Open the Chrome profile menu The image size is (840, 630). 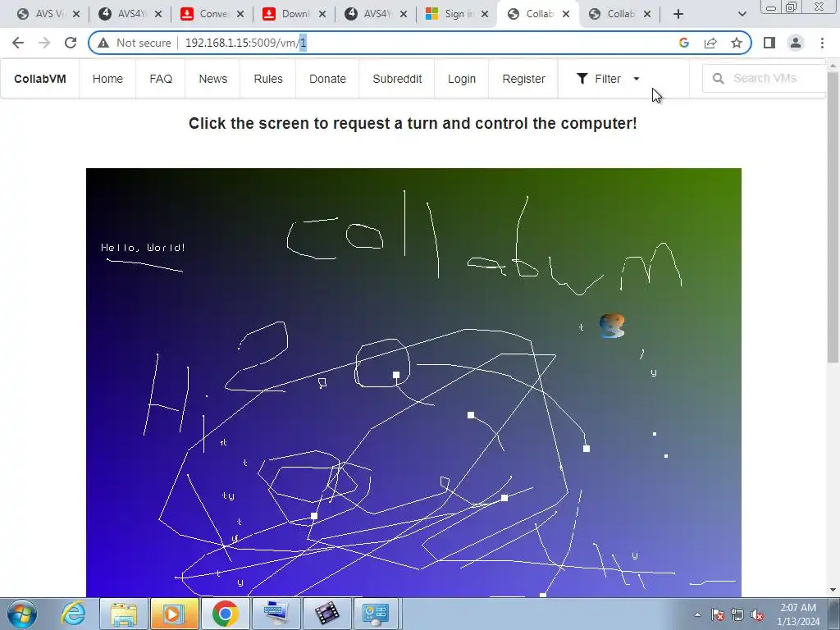coord(796,43)
